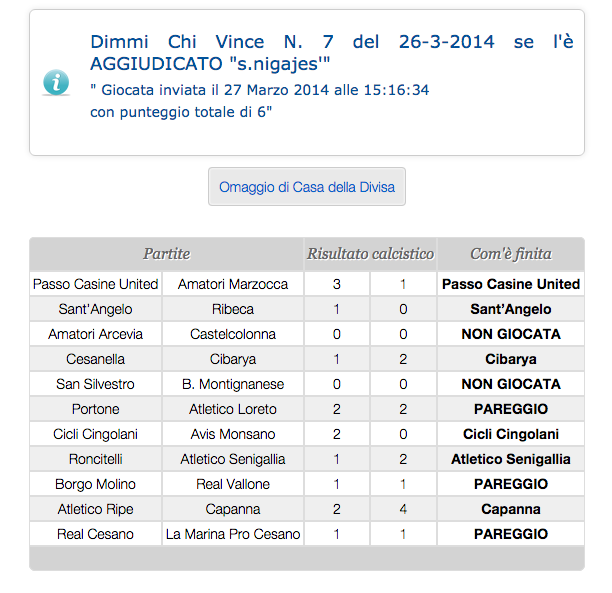This screenshot has width=612, height=593.
Task: Select the bold Capanna result cell
Action: tap(510, 509)
